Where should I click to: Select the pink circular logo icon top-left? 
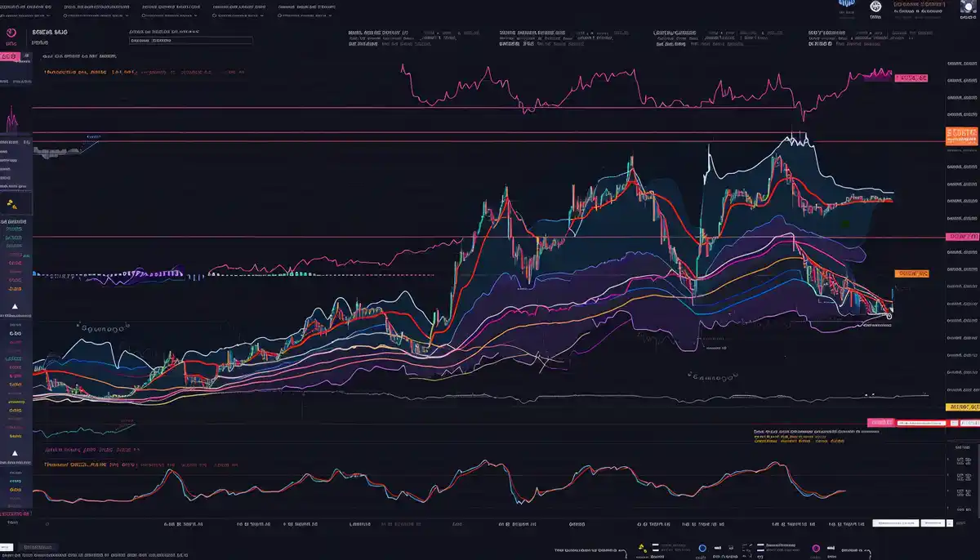coord(11,31)
